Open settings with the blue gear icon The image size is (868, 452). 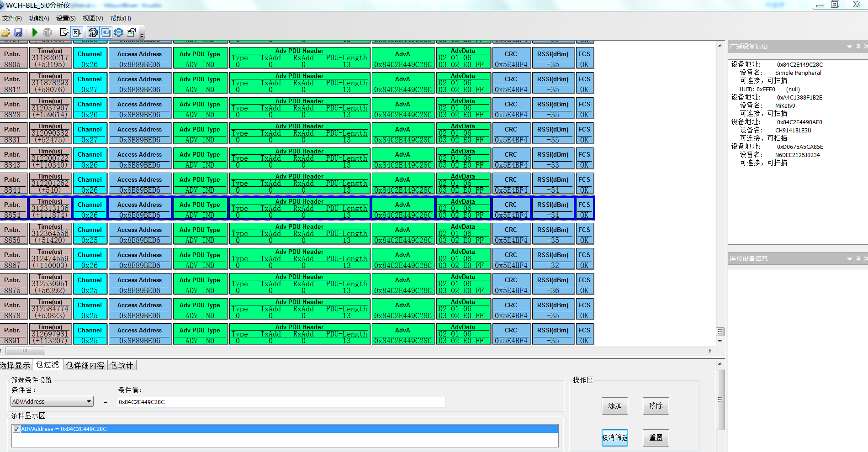tap(119, 32)
